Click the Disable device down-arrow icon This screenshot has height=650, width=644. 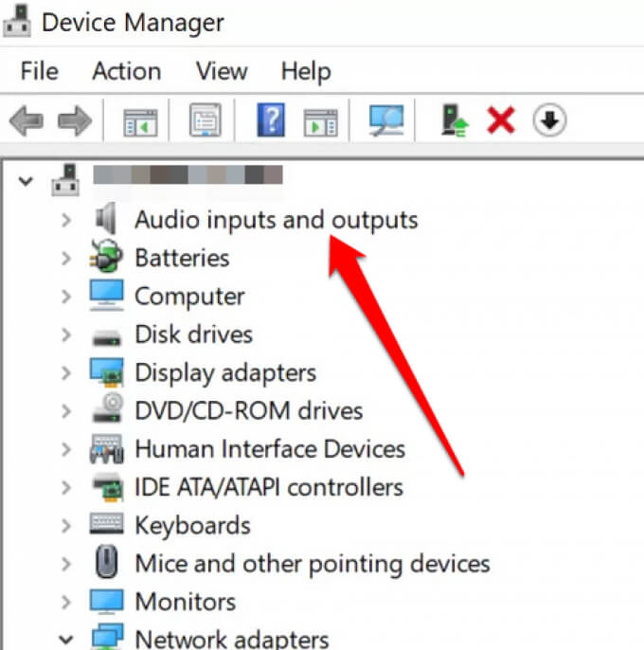pyautogui.click(x=549, y=120)
